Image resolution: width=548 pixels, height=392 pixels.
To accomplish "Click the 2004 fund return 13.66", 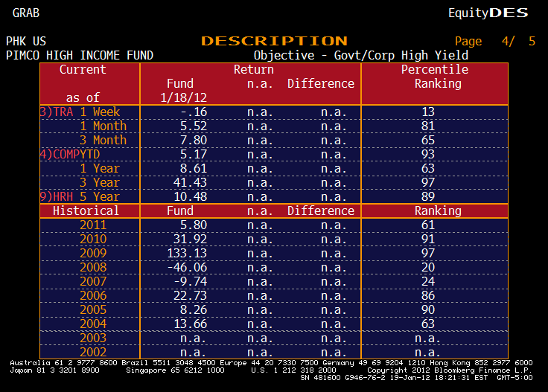I will [191, 324].
